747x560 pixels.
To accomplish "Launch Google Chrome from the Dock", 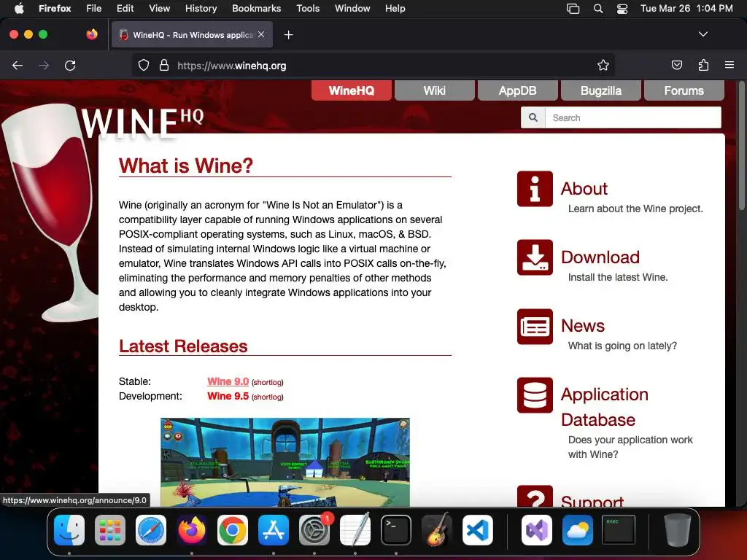I will [x=233, y=530].
